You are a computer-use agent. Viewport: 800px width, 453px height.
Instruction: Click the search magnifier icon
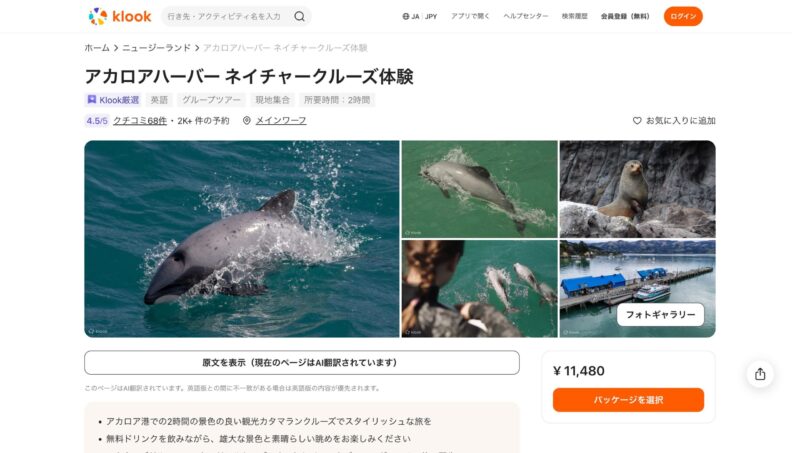(299, 16)
